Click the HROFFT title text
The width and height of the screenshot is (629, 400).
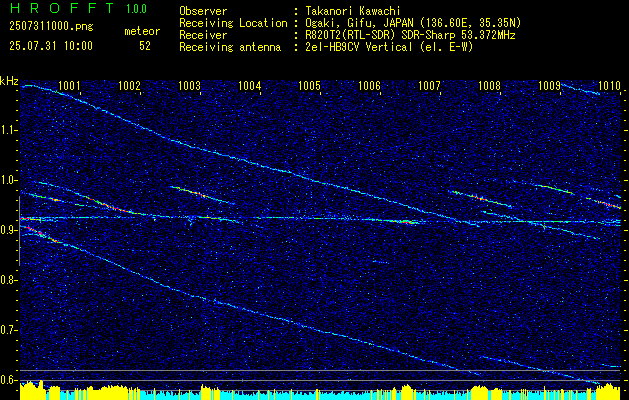(x=61, y=8)
